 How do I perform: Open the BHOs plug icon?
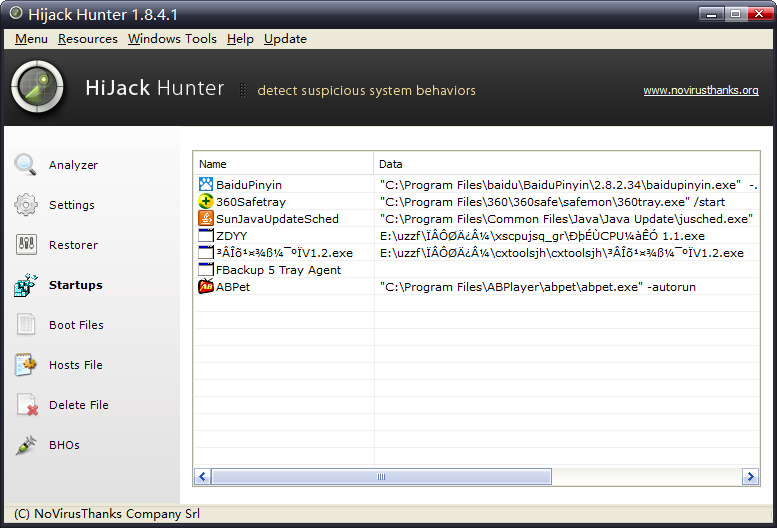26,445
